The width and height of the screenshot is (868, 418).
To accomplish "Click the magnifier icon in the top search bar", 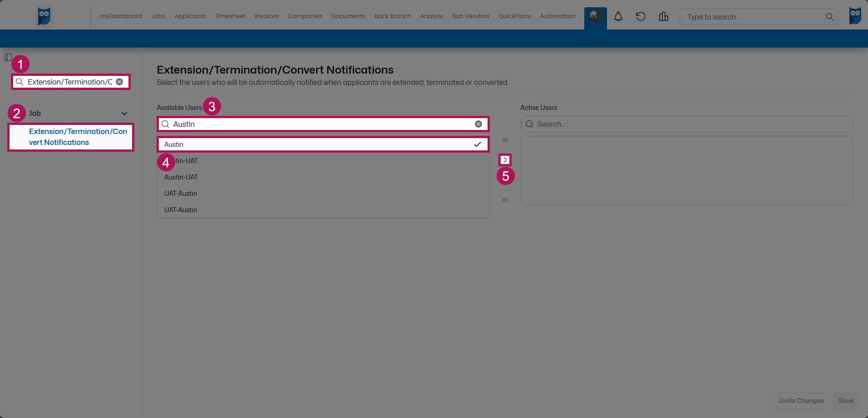I will point(829,17).
